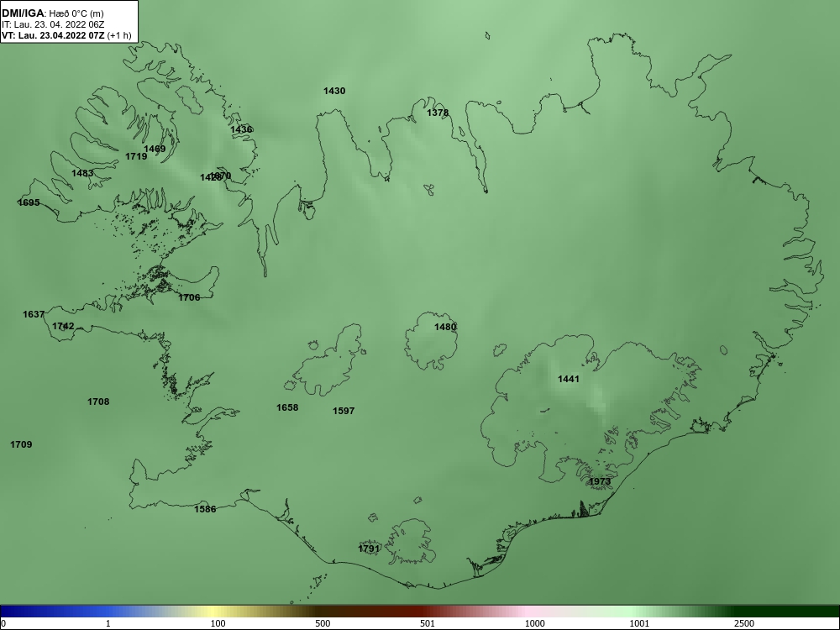This screenshot has height=630, width=840.
Task: Click the value 1597 below the glacier outline
Action: [344, 411]
